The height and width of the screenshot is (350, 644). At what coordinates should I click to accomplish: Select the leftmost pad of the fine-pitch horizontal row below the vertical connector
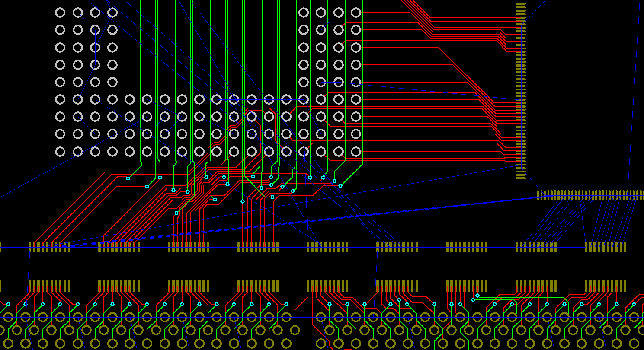[x=539, y=195]
